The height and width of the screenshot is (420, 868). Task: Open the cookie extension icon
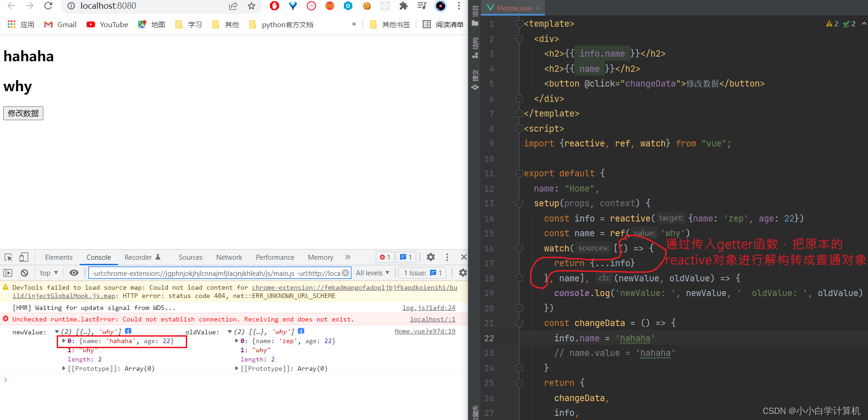366,6
